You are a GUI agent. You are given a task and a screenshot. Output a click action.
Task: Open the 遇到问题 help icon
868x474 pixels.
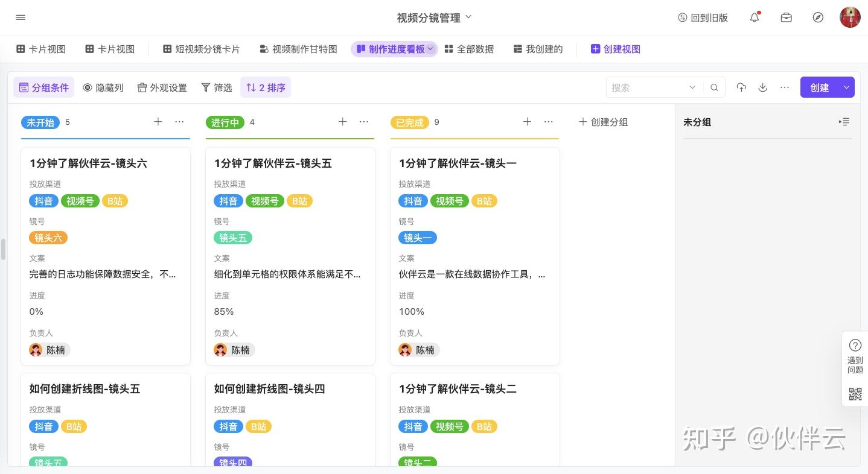(x=855, y=346)
